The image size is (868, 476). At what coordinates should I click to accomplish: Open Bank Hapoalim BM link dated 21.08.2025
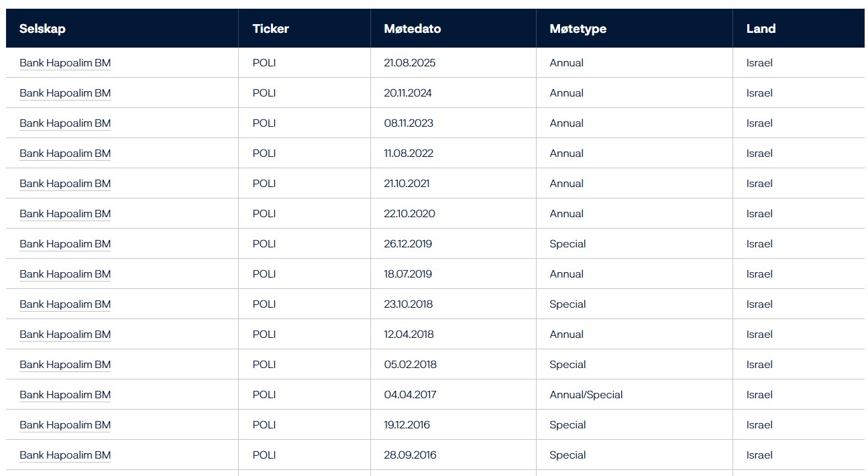(65, 63)
